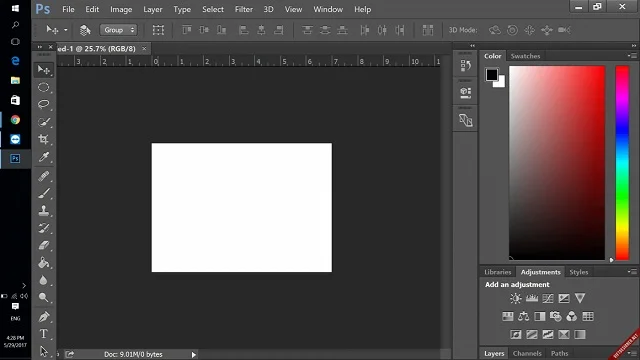Image resolution: width=640 pixels, height=360 pixels.
Task: Add a Channel Mixer adjustment
Action: pyautogui.click(x=572, y=316)
